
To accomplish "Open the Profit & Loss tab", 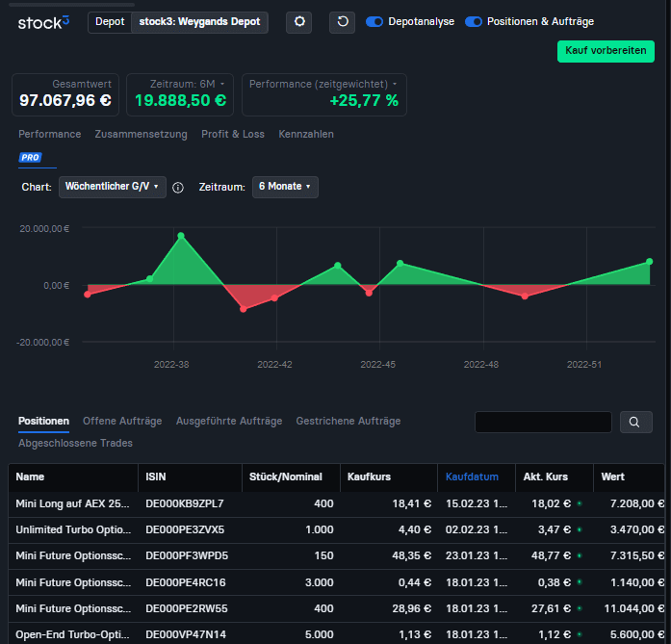I will (x=233, y=135).
